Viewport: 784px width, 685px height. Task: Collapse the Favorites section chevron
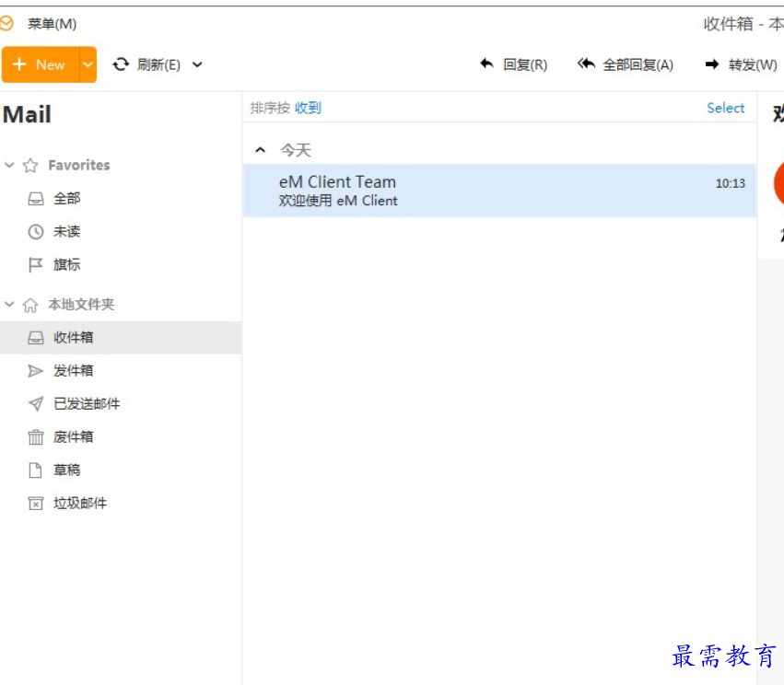[9, 165]
